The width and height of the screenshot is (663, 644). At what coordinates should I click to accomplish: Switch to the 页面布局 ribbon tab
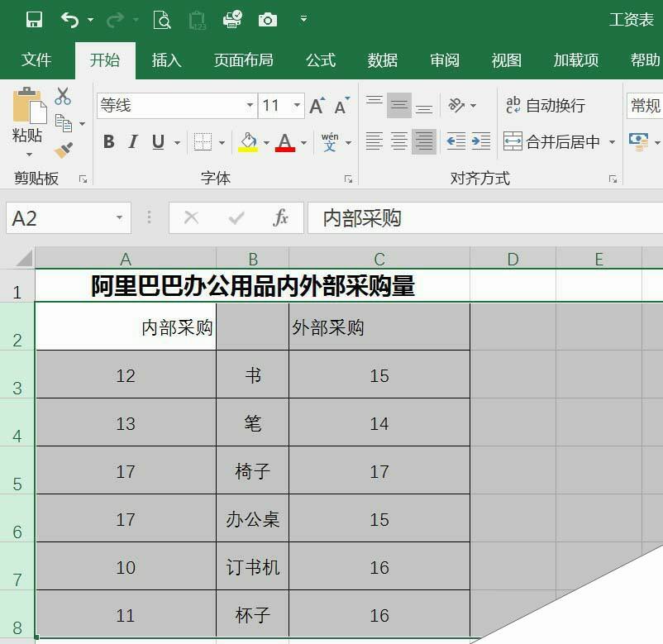[x=244, y=60]
